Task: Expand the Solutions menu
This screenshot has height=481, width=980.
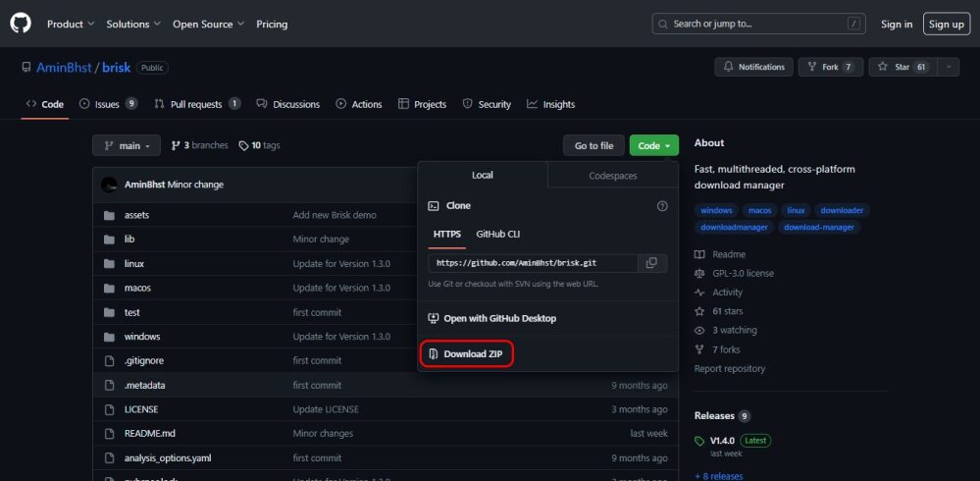Action: 133,24
